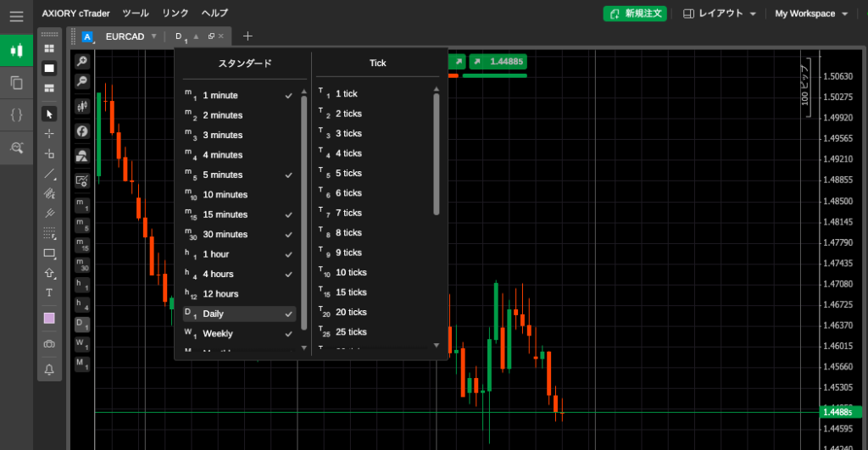This screenshot has width=868, height=450.
Task: Open the Copy section icon in sidebar
Action: click(x=16, y=82)
